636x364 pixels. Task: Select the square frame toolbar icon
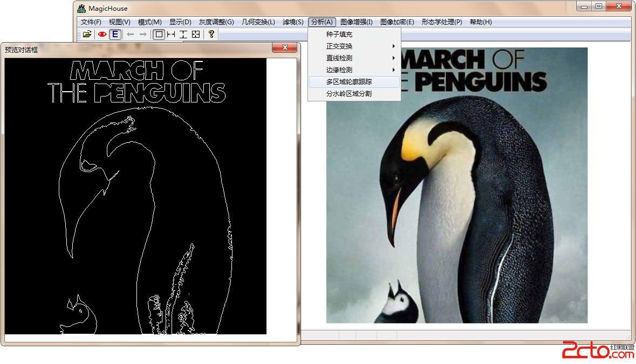[159, 35]
